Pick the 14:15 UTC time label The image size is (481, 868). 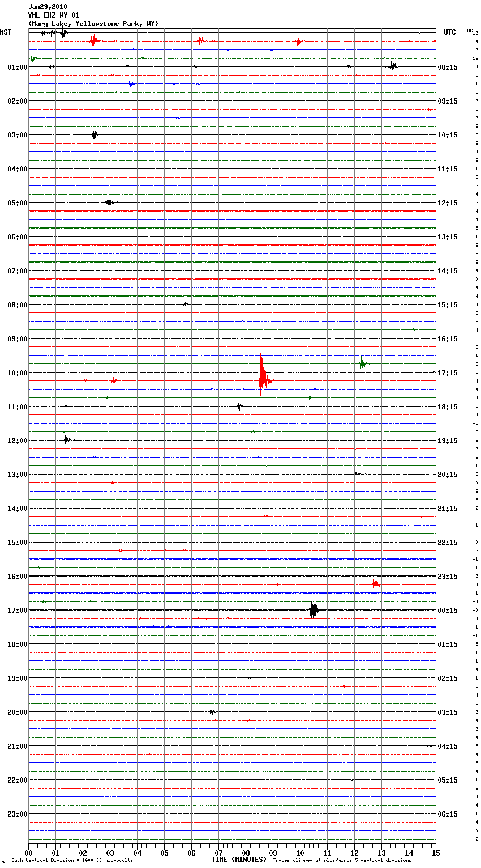click(448, 271)
